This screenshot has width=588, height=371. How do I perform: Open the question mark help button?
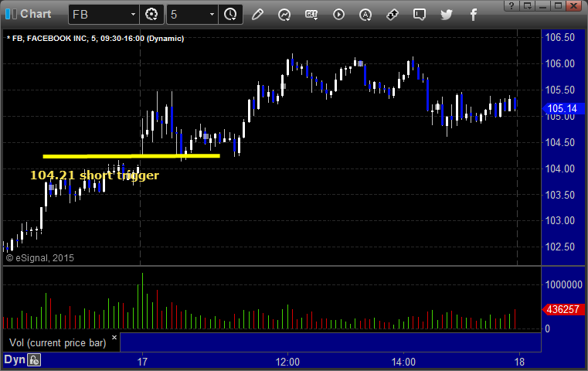[512, 5]
